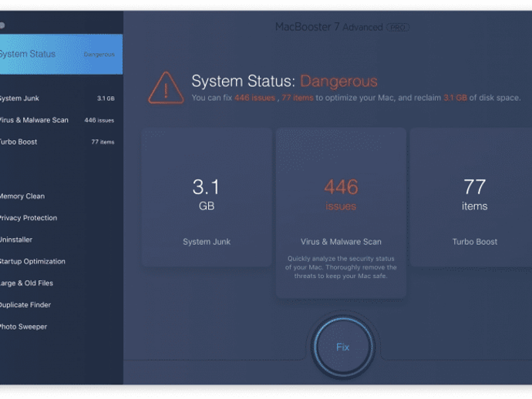This screenshot has height=399, width=532.
Task: Click the gray window control dot
Action: [2, 25]
